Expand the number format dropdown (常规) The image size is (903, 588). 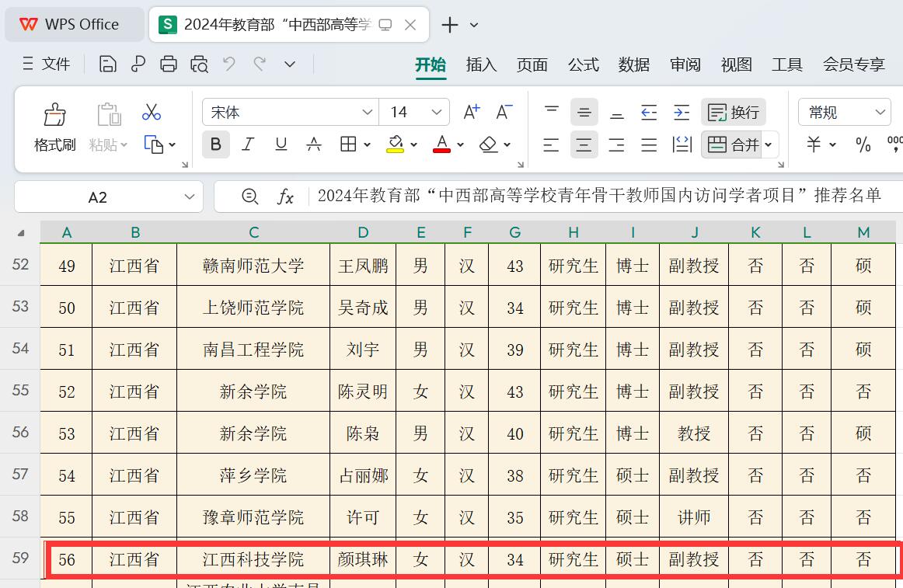point(880,113)
